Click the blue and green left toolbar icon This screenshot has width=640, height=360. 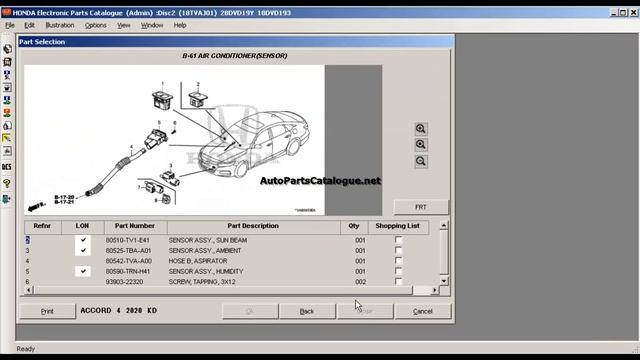[7, 100]
